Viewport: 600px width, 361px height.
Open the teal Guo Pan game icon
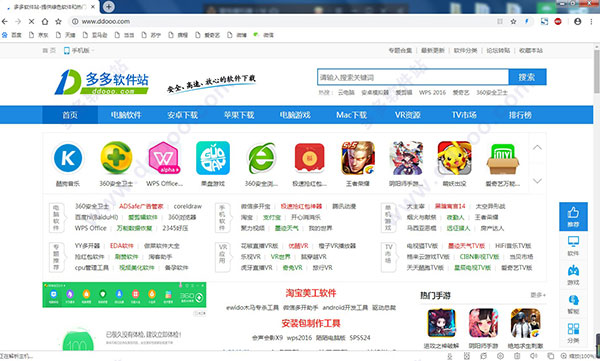tap(213, 158)
